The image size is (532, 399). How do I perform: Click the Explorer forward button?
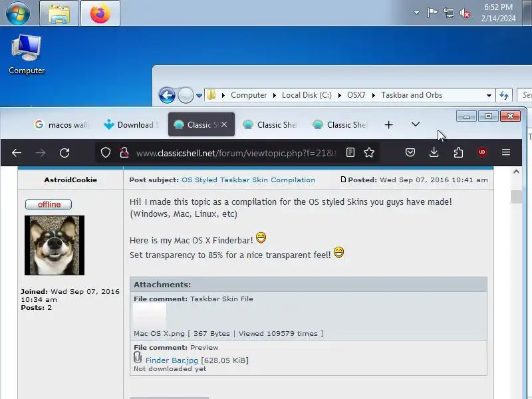186,95
